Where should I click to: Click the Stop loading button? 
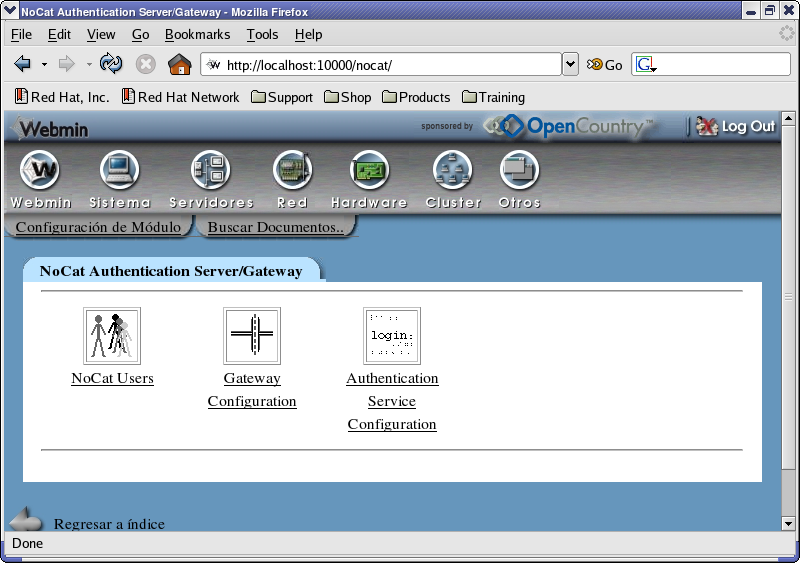click(x=145, y=64)
